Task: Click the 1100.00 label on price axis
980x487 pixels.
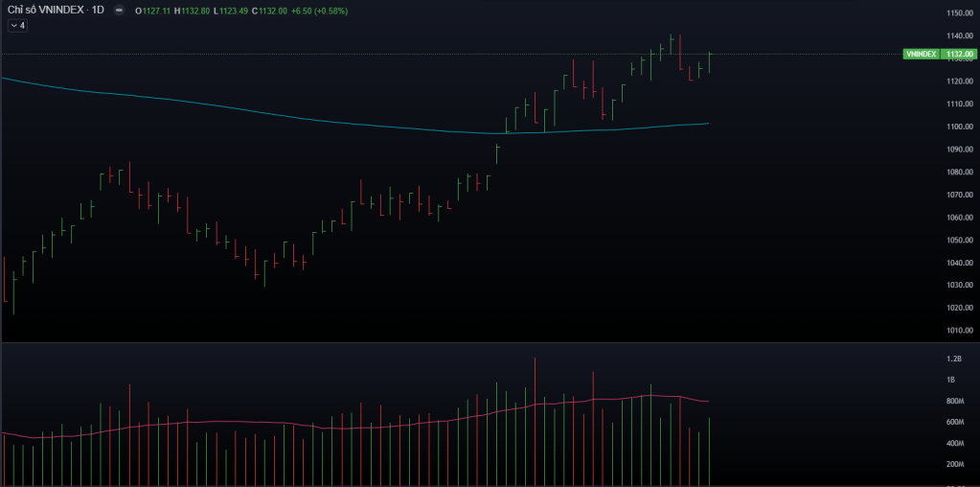Action: [960, 127]
